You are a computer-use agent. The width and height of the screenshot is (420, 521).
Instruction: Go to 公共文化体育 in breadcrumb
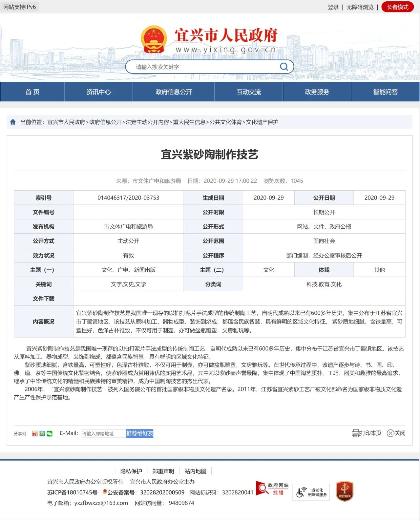tap(226, 122)
